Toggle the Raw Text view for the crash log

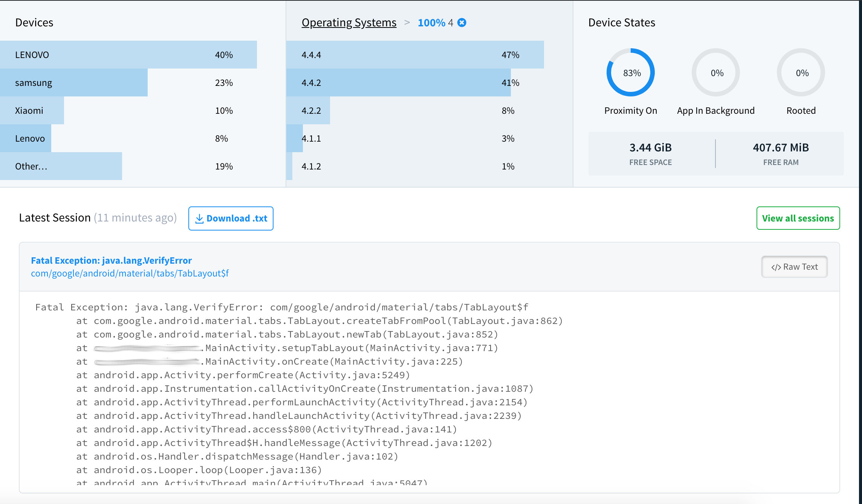tap(794, 267)
